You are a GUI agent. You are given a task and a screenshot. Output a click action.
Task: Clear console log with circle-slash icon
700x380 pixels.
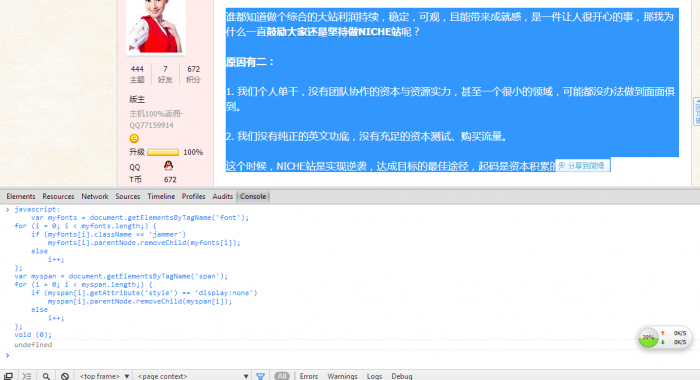pos(65,376)
